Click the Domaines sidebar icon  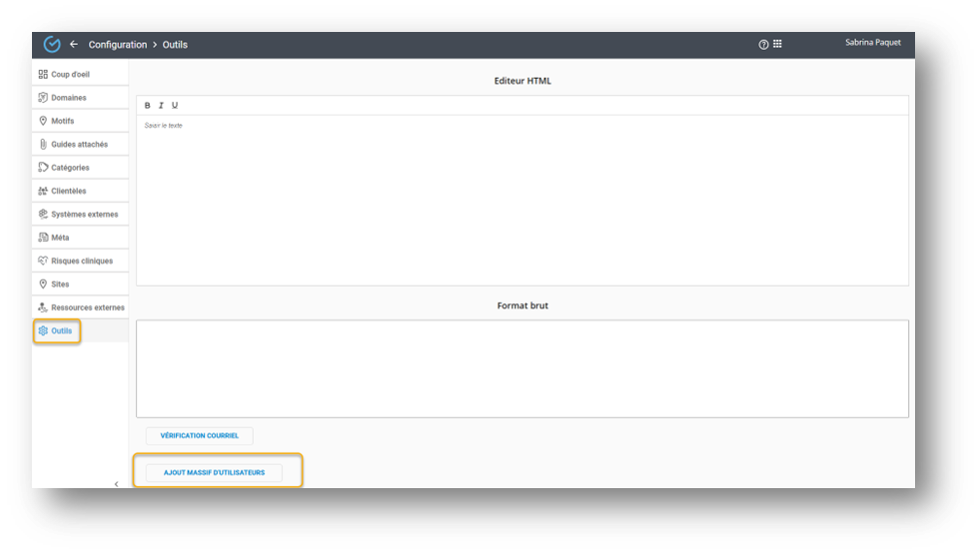pyautogui.click(x=43, y=98)
